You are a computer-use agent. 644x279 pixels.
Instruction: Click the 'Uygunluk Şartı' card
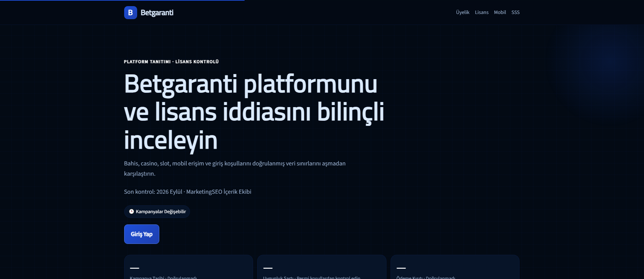[322, 267]
